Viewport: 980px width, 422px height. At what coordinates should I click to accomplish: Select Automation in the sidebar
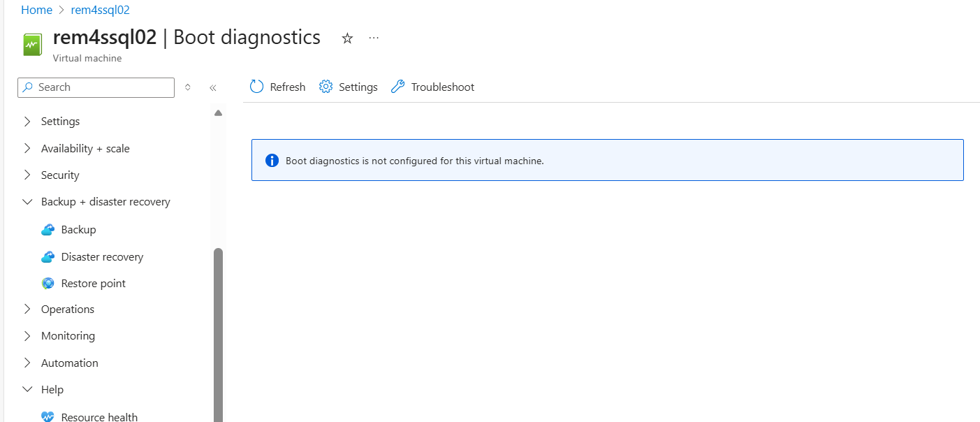click(x=68, y=363)
